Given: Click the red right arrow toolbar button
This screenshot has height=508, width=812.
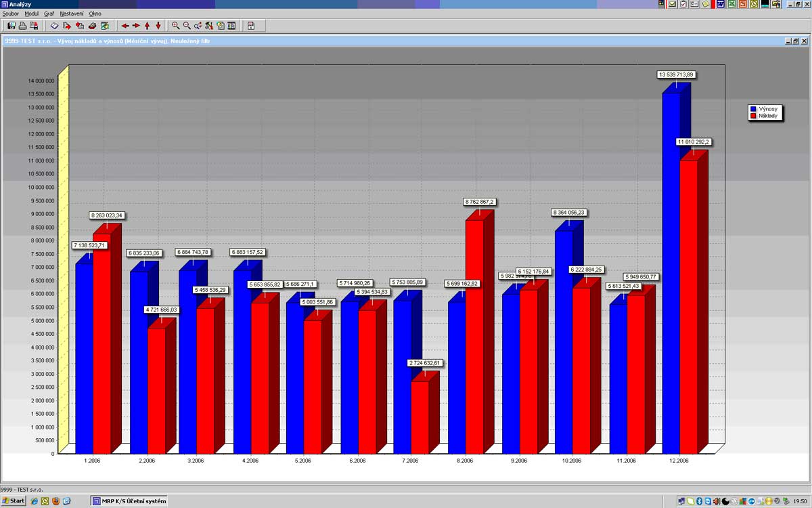Looking at the screenshot, I should click(x=136, y=26).
